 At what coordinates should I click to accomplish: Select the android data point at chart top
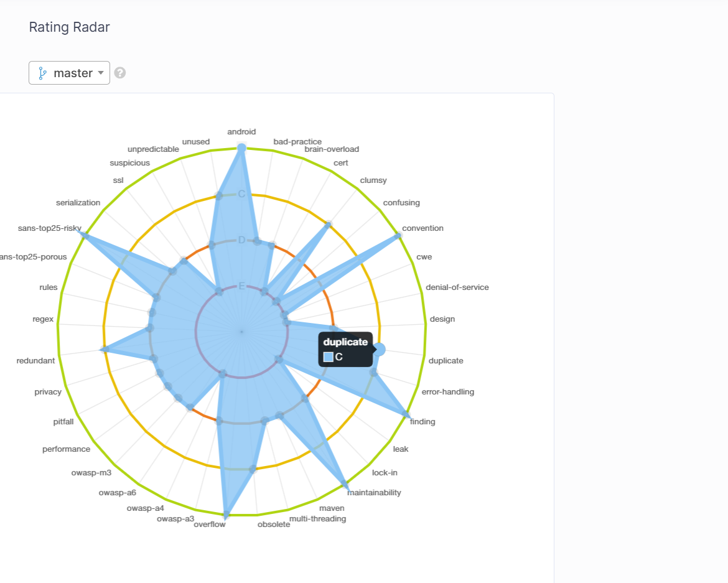241,147
